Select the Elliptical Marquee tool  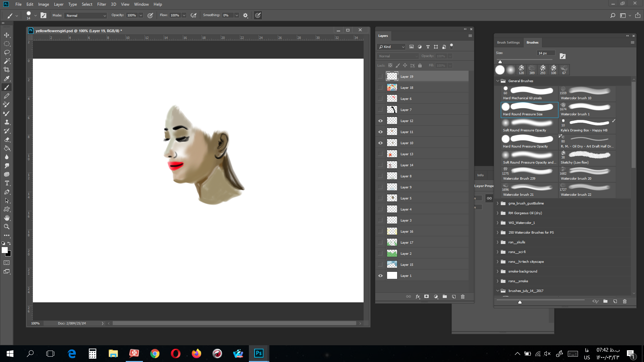click(7, 44)
